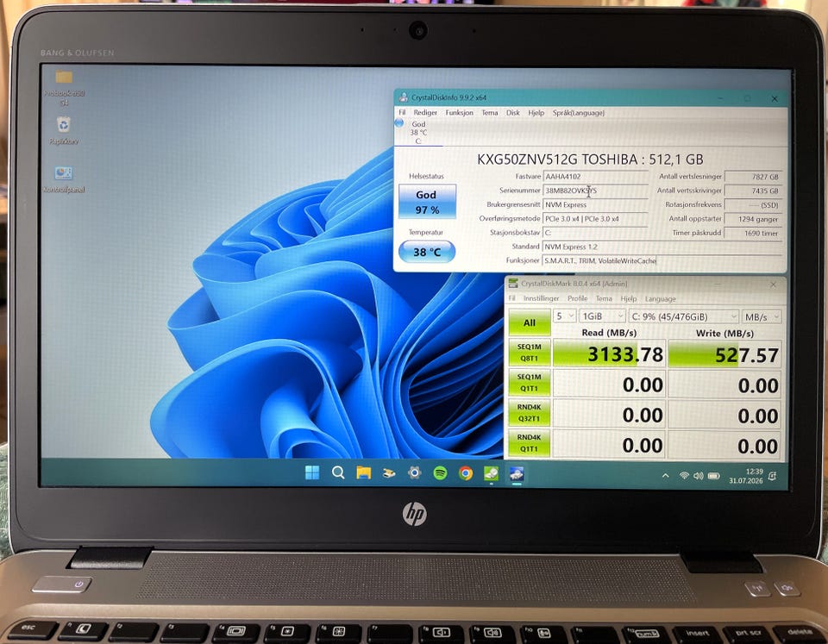
Task: Launch Spotify from the taskbar
Action: [x=440, y=472]
